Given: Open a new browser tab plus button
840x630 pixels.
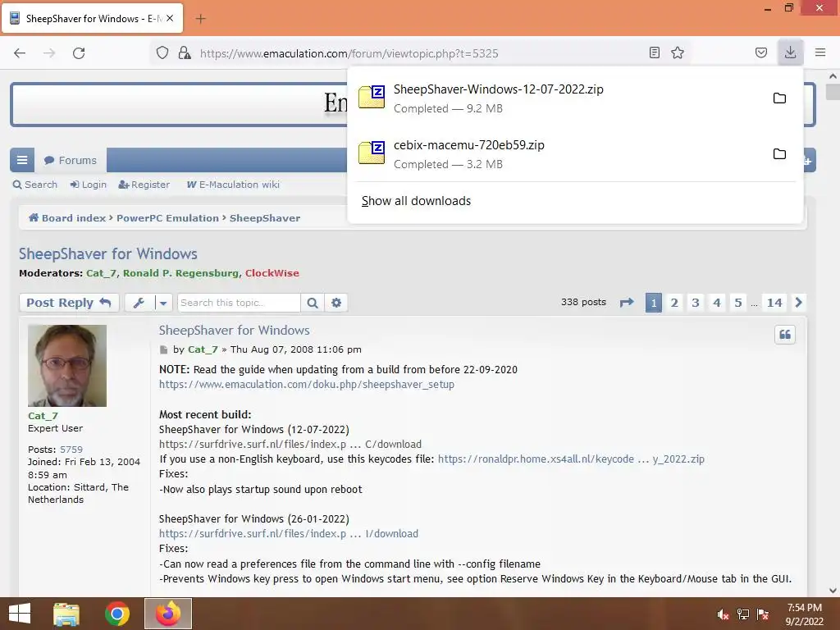Looking at the screenshot, I should click(200, 19).
